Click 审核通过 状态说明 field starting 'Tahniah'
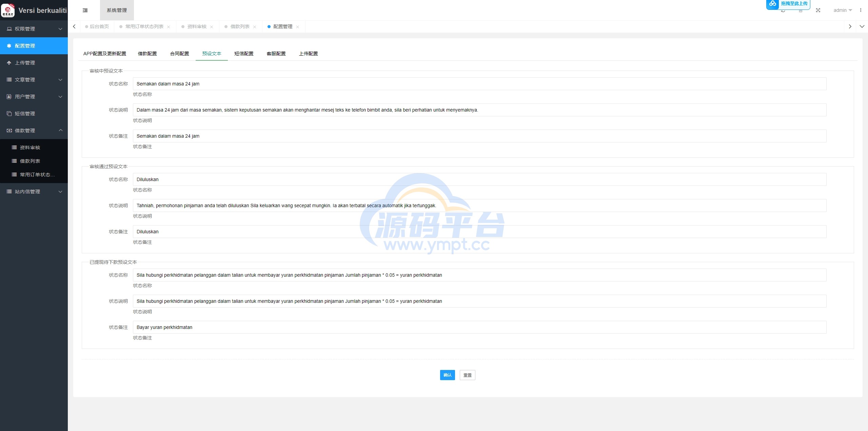The width and height of the screenshot is (868, 431). click(479, 205)
